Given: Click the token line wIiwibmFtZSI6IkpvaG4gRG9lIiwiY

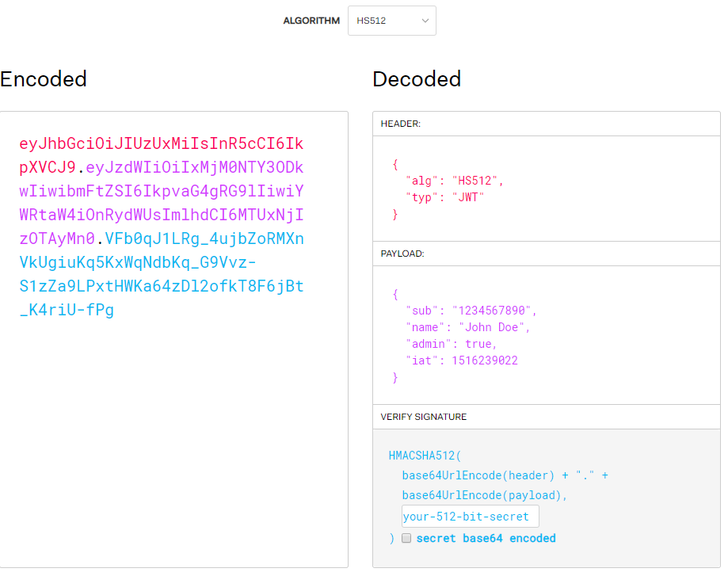Looking at the screenshot, I should (x=161, y=191).
